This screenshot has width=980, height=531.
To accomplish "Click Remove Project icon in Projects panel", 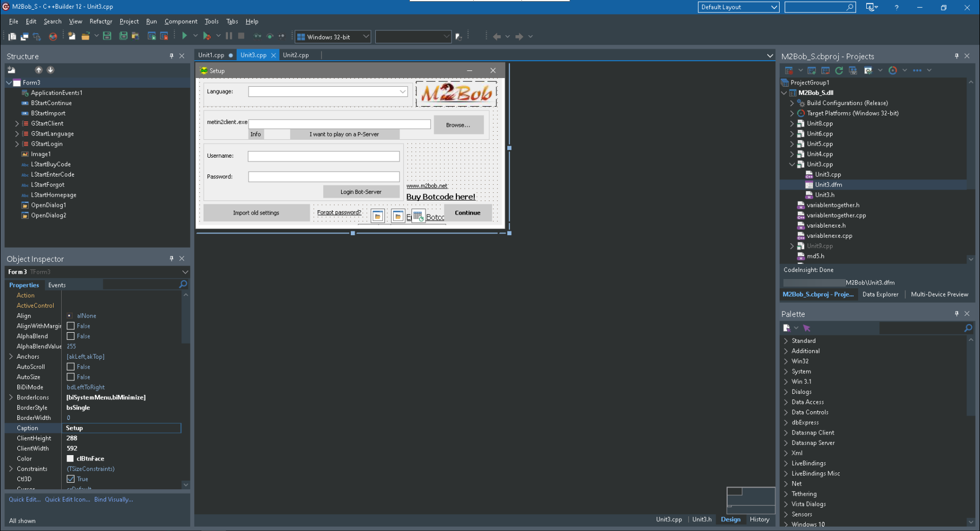I will pyautogui.click(x=825, y=70).
